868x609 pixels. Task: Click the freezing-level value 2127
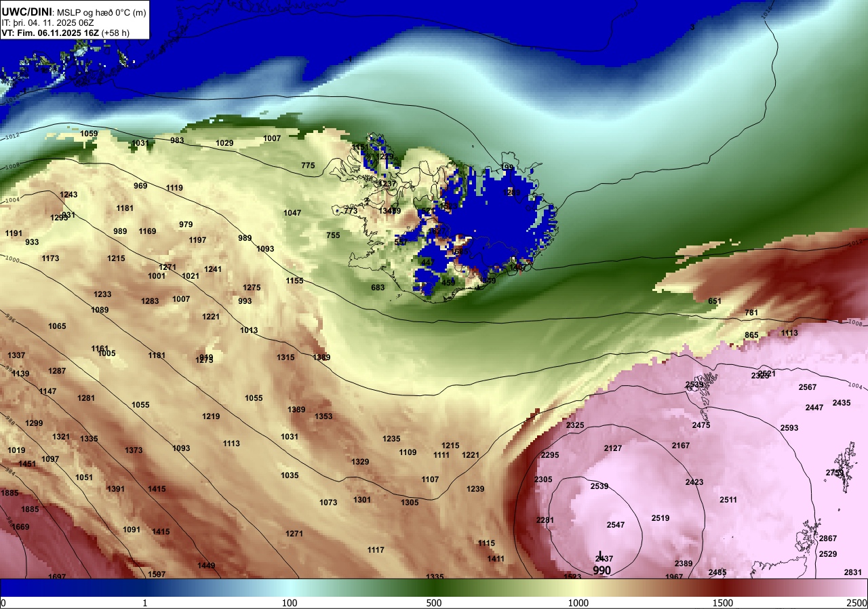(613, 448)
